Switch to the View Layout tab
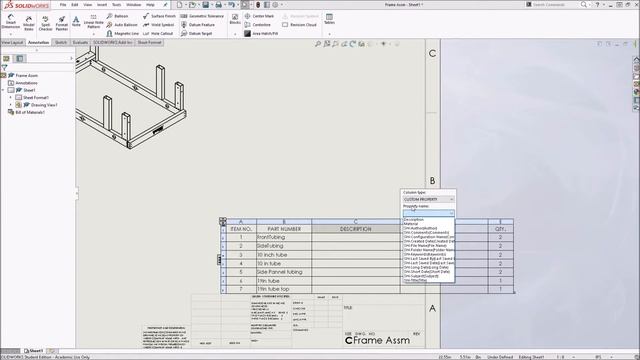 pyautogui.click(x=13, y=42)
